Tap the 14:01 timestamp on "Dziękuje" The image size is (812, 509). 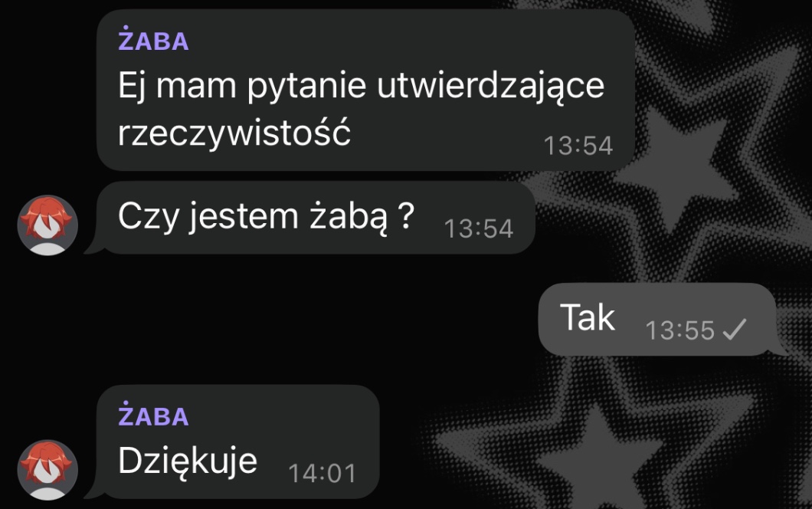(x=322, y=473)
